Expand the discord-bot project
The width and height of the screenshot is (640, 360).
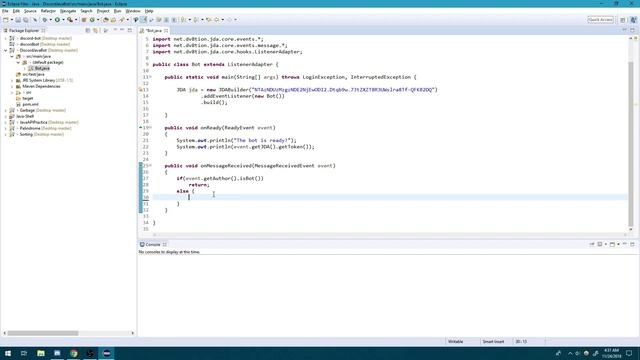[x=6, y=38]
